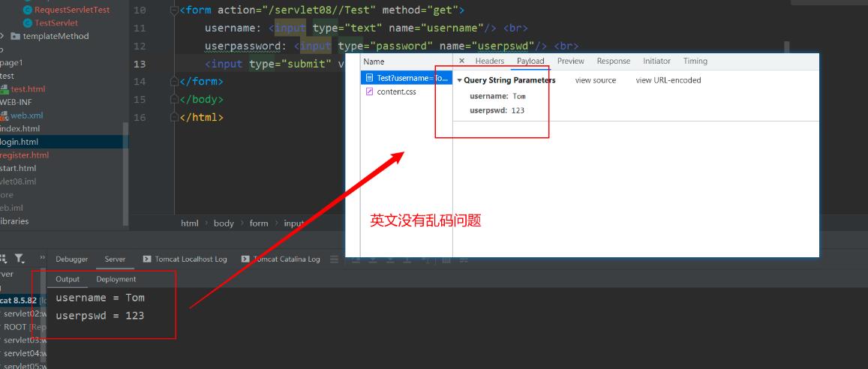Open the filter icon in Services toolbar
Viewport: 868px width, 369px height.
coord(20,258)
